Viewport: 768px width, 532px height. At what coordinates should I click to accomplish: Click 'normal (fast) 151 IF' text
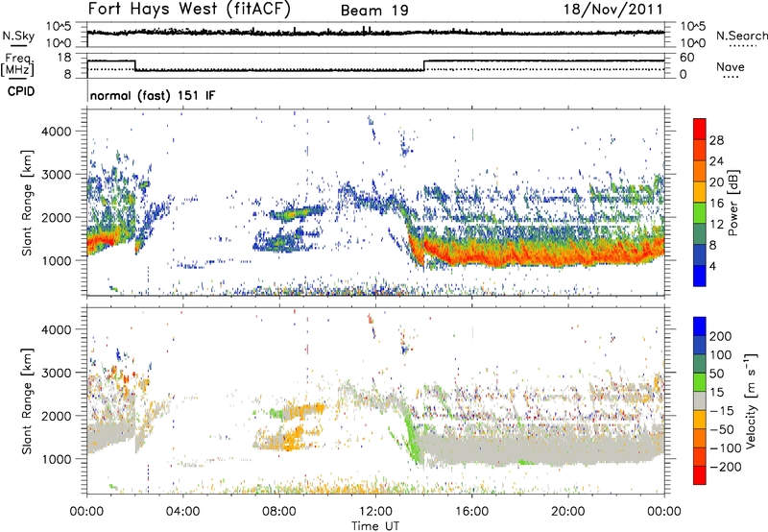(x=153, y=95)
